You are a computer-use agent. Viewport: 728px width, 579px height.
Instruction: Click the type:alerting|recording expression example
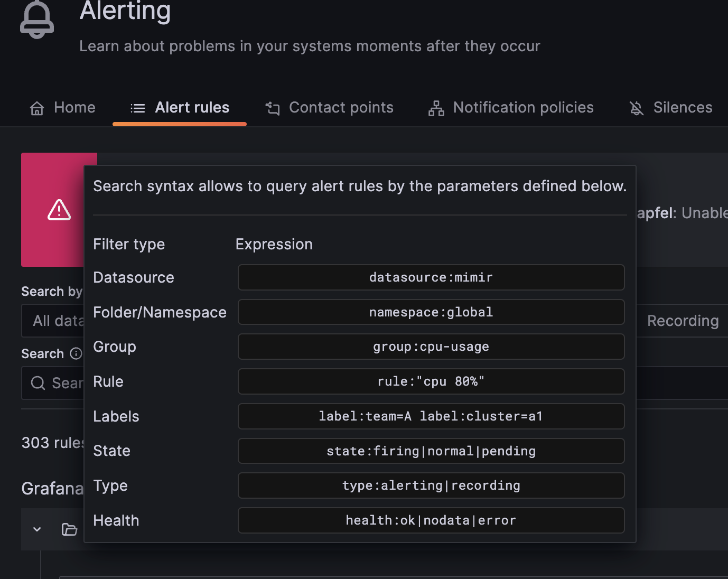pos(431,485)
